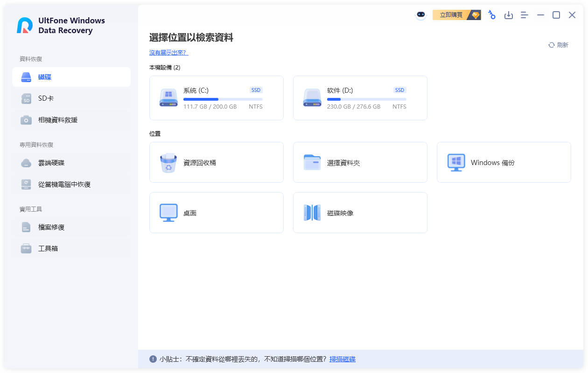The width and height of the screenshot is (588, 373).
Task: Open the 沒有展示出來? link
Action: (168, 52)
